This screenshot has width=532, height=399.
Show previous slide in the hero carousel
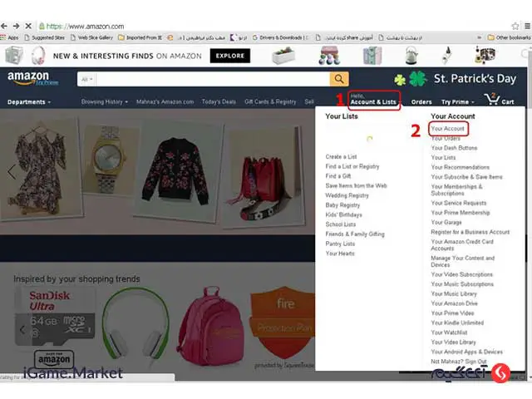pos(12,172)
